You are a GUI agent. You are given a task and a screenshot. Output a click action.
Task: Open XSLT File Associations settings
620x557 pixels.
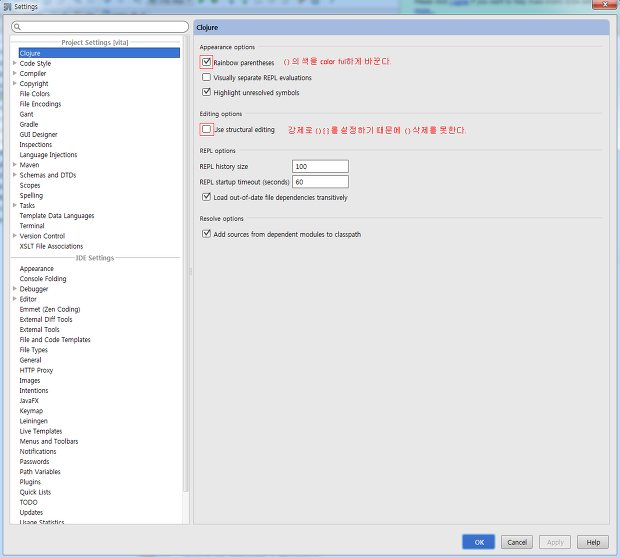(51, 246)
